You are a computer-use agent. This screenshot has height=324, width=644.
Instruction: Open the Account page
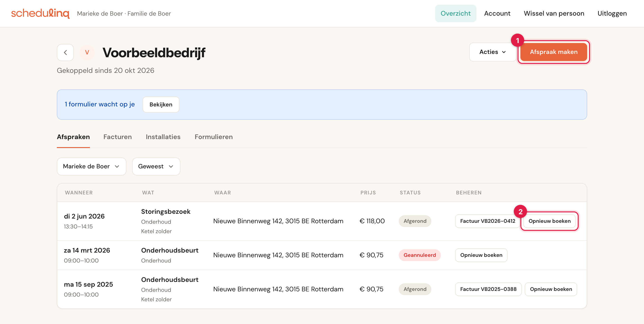coord(497,13)
